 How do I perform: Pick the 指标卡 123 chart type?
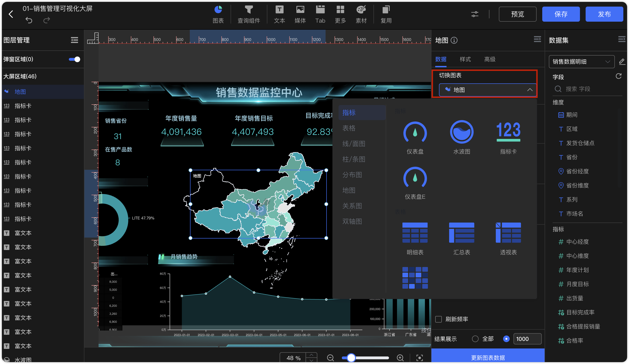[508, 138]
